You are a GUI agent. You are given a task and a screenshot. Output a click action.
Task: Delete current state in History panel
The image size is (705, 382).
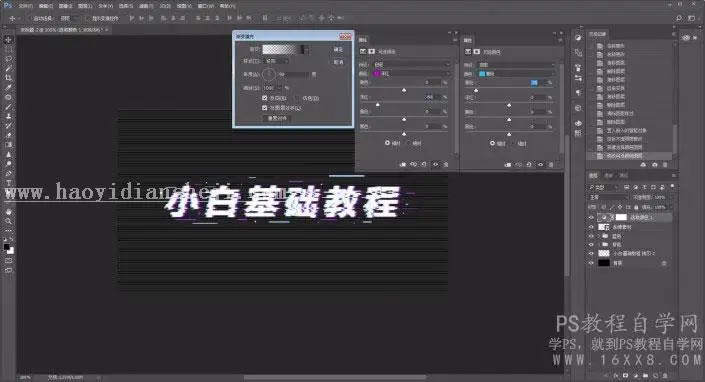coord(665,165)
